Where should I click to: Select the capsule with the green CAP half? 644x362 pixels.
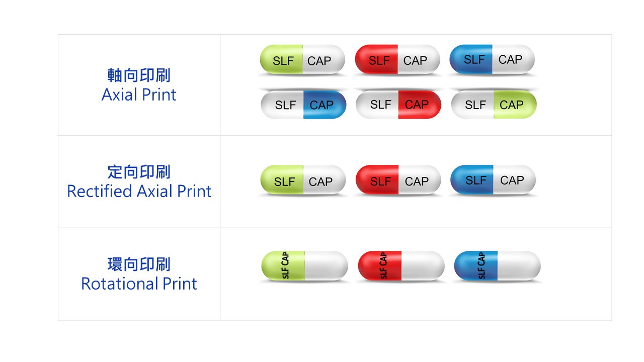(494, 105)
